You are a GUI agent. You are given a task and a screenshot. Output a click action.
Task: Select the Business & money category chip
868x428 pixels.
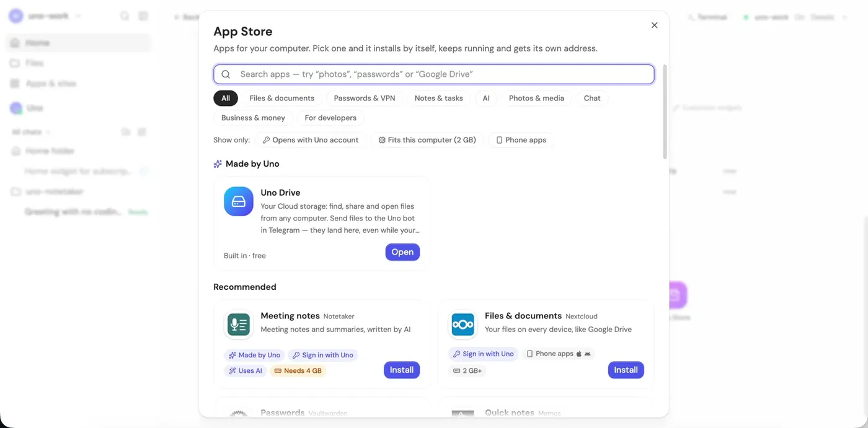pos(254,118)
